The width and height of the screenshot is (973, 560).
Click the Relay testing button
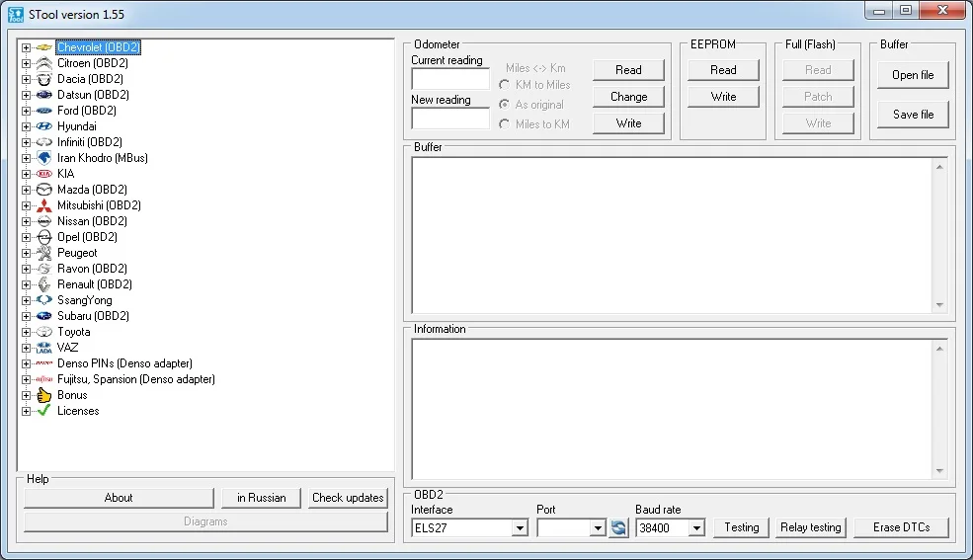(811, 527)
